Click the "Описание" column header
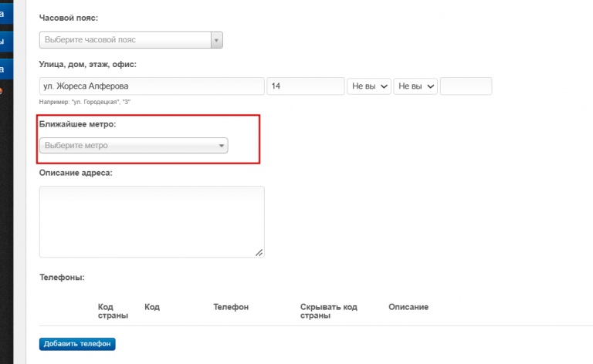The width and height of the screenshot is (593, 364). [x=408, y=307]
